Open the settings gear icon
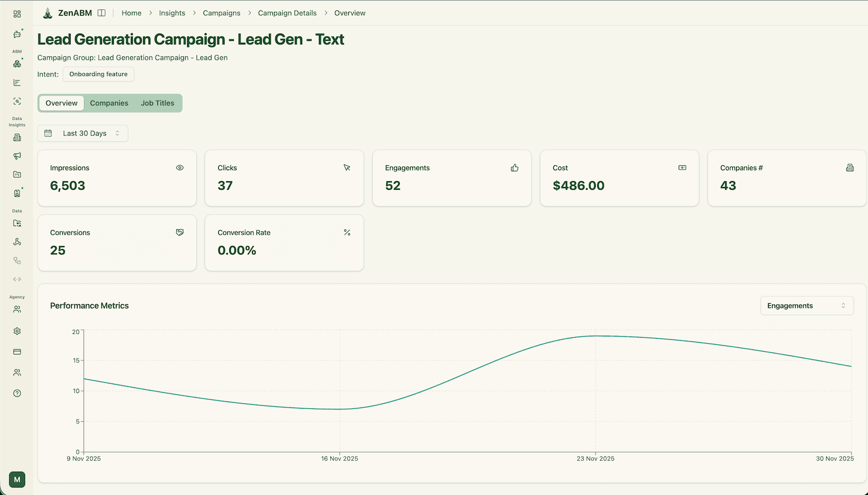 click(17, 331)
